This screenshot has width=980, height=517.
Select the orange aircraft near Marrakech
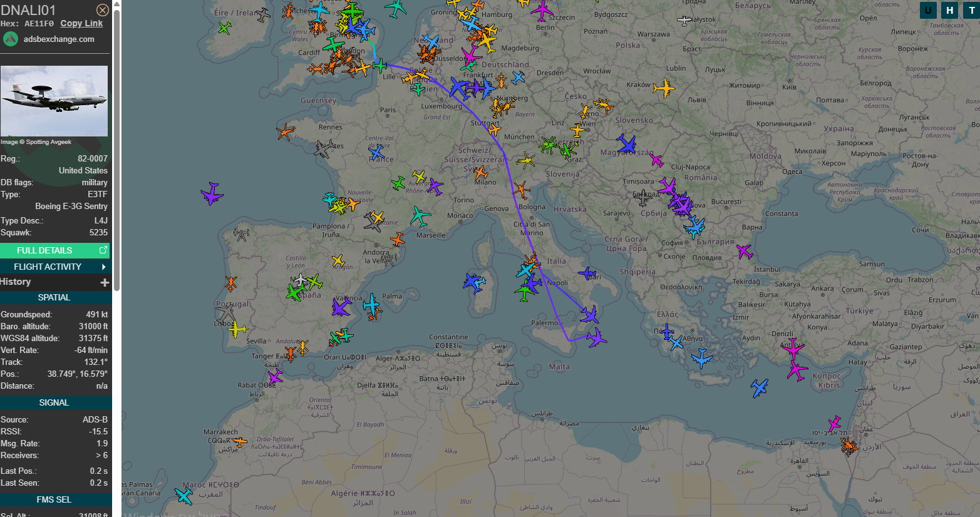[240, 442]
